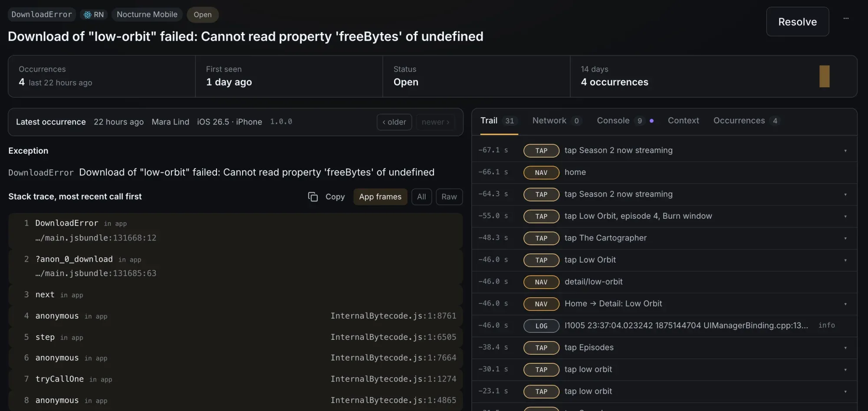
Task: Open stack frame 2 ?anon_0_download
Action: coord(235,266)
